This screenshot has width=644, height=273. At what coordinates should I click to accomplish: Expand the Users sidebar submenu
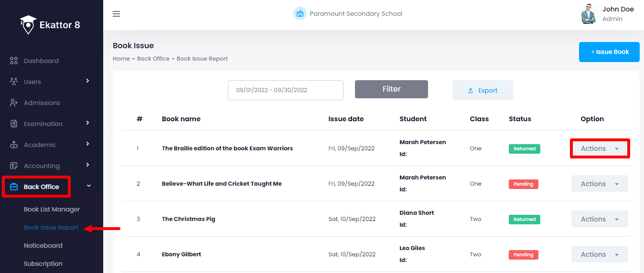pyautogui.click(x=88, y=81)
